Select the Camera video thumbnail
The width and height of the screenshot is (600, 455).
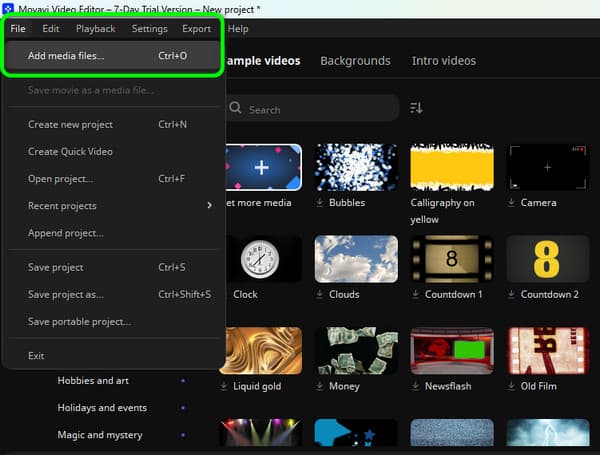point(548,167)
